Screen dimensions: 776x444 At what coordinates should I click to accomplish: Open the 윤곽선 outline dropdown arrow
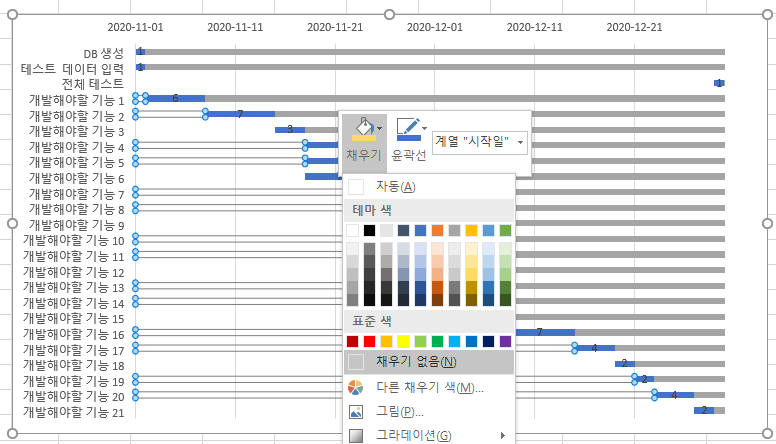(x=424, y=129)
